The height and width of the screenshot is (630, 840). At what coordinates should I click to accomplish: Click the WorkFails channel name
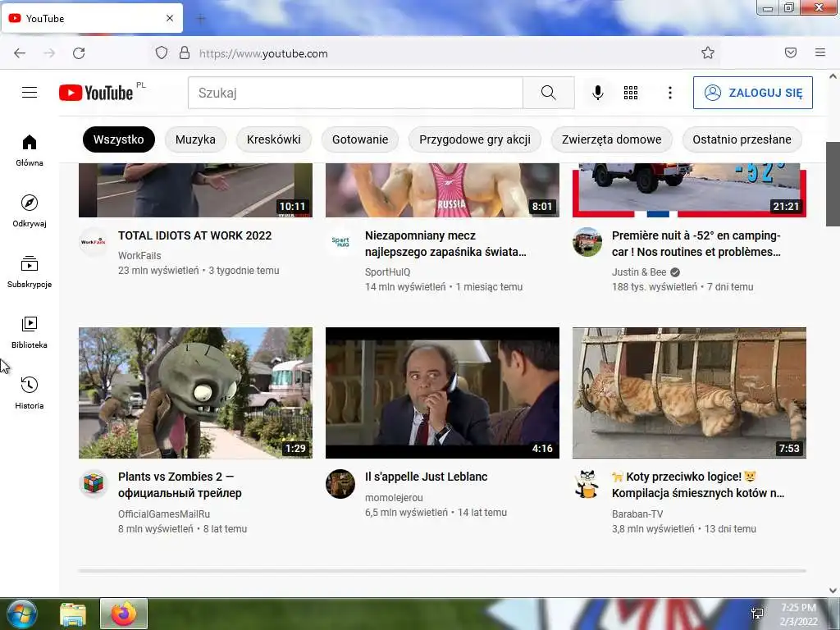pos(139,256)
